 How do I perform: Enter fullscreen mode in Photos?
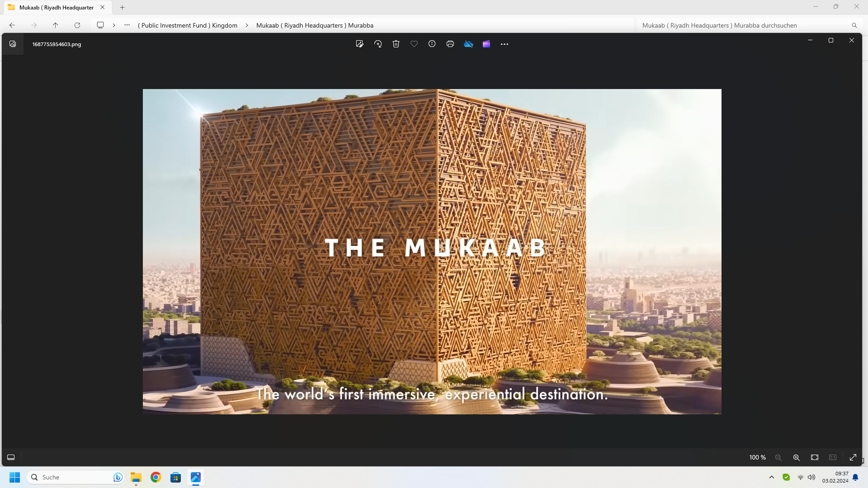coord(853,457)
